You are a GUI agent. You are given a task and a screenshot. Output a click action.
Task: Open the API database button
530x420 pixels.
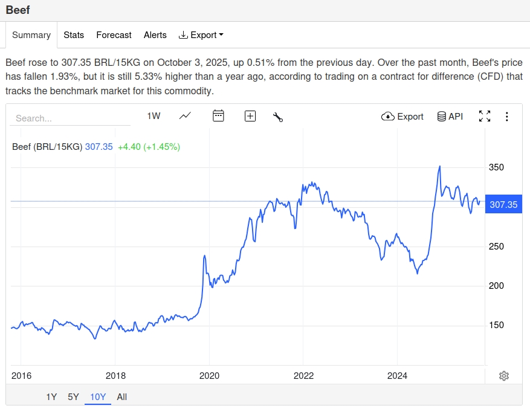pyautogui.click(x=450, y=116)
